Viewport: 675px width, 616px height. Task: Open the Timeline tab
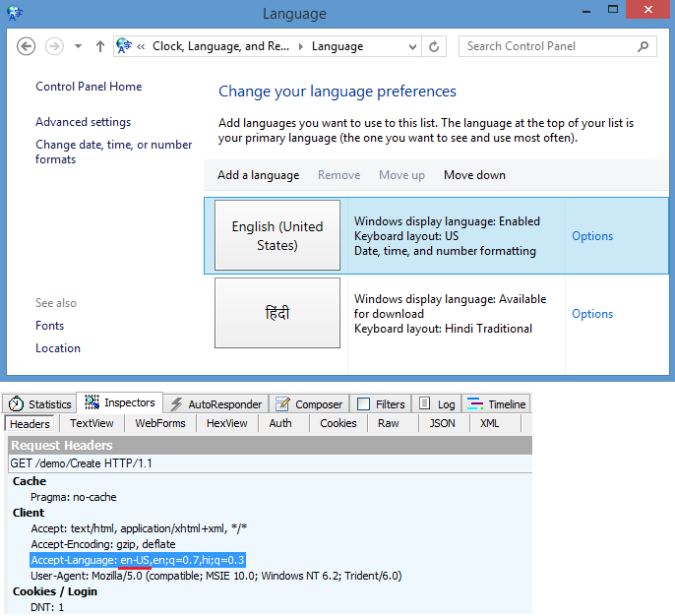coord(496,403)
